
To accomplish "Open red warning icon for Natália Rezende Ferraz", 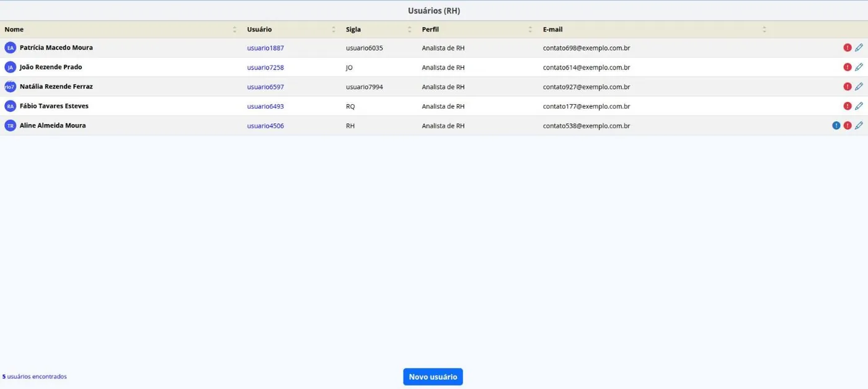I will click(848, 87).
